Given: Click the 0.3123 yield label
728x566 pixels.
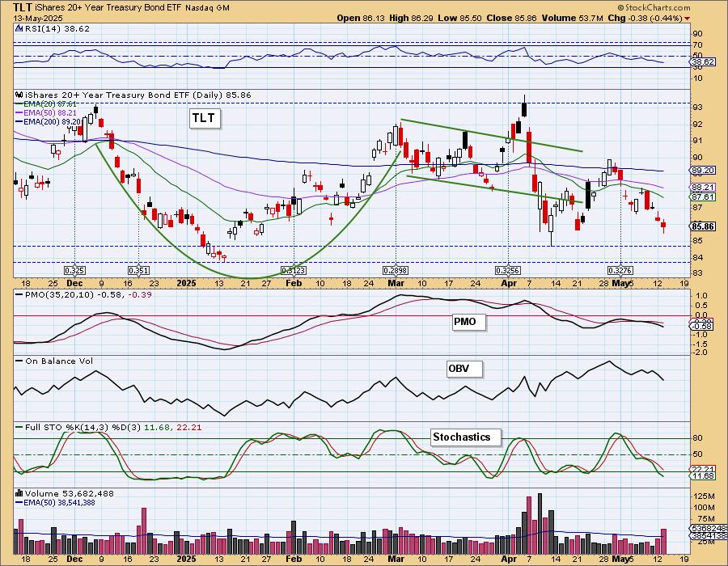Looking at the screenshot, I should pyautogui.click(x=294, y=271).
